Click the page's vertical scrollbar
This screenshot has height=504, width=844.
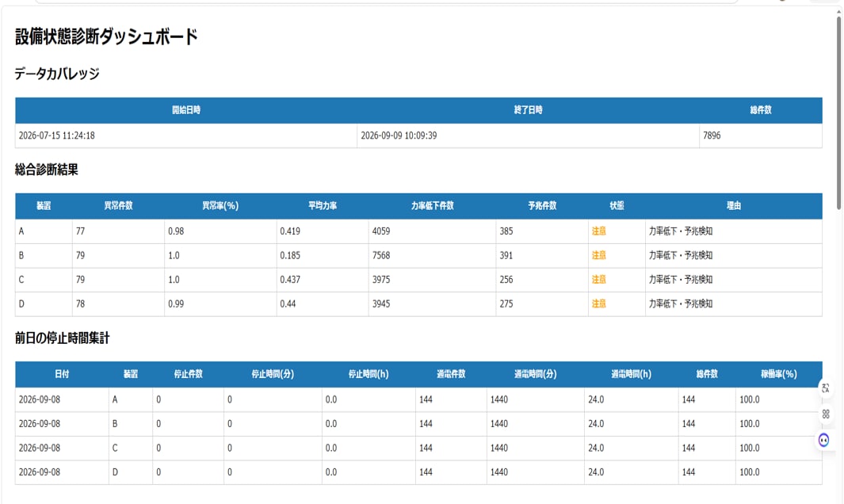click(838, 113)
